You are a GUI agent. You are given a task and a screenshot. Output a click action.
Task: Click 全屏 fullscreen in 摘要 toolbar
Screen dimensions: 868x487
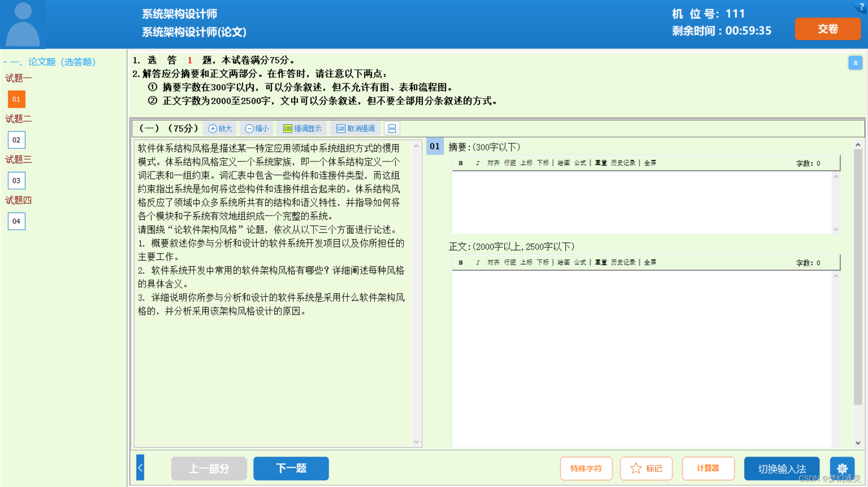[x=650, y=163]
